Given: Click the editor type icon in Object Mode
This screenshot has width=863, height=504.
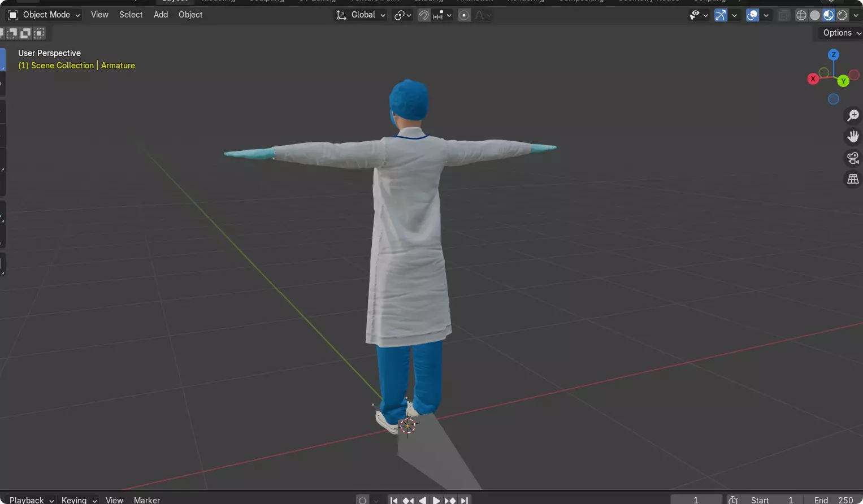Looking at the screenshot, I should (13, 15).
